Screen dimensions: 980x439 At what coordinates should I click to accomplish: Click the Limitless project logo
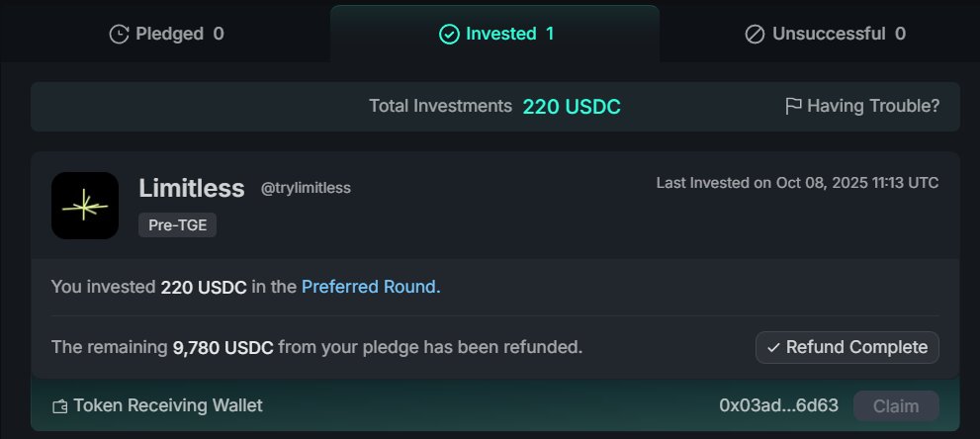pos(85,206)
